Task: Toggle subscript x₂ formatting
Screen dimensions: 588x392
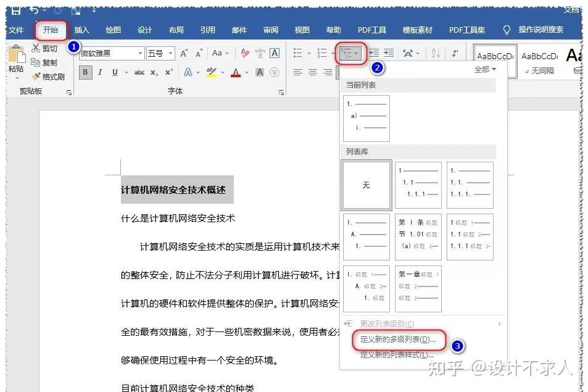Action: tap(154, 72)
